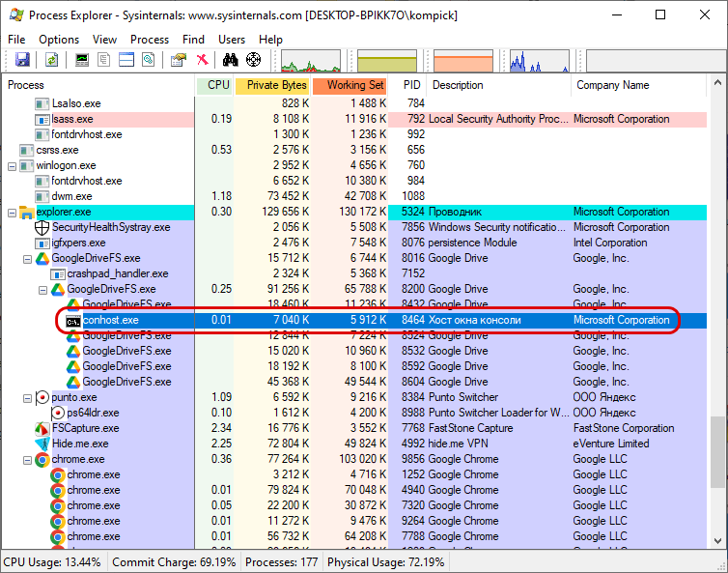Sort by the Process column header
This screenshot has width=728, height=573.
[x=98, y=85]
